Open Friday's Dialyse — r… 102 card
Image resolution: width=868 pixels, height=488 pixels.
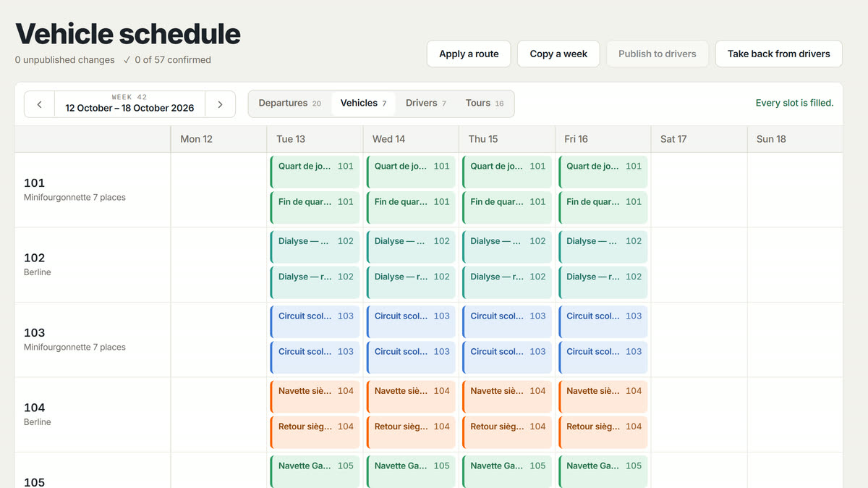coord(603,282)
